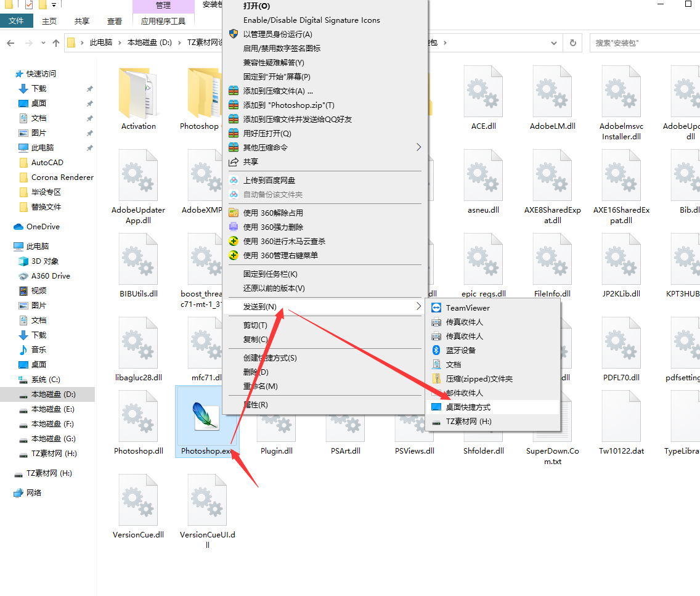Choose Run as administrator

(x=325, y=34)
